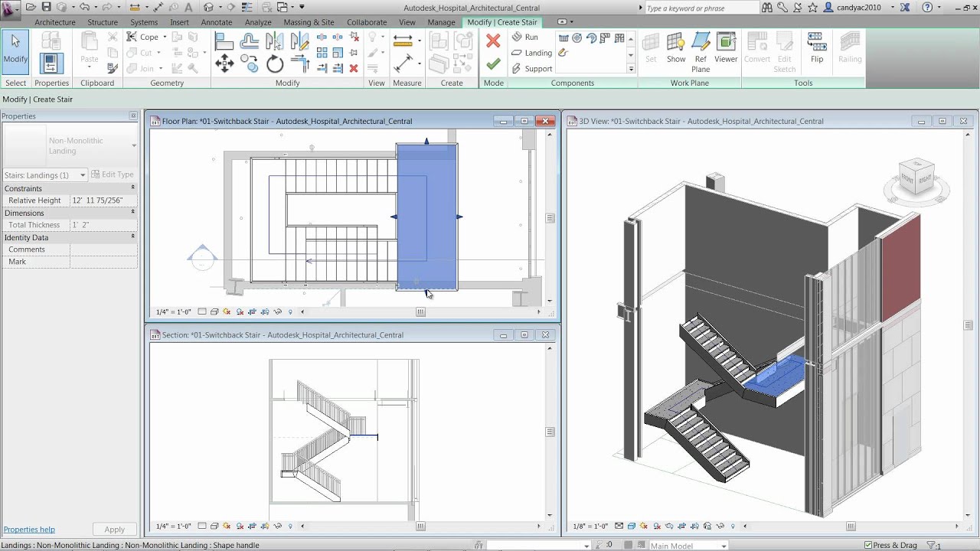Click the Flip stair direction tool
The image size is (980, 551).
click(x=817, y=48)
